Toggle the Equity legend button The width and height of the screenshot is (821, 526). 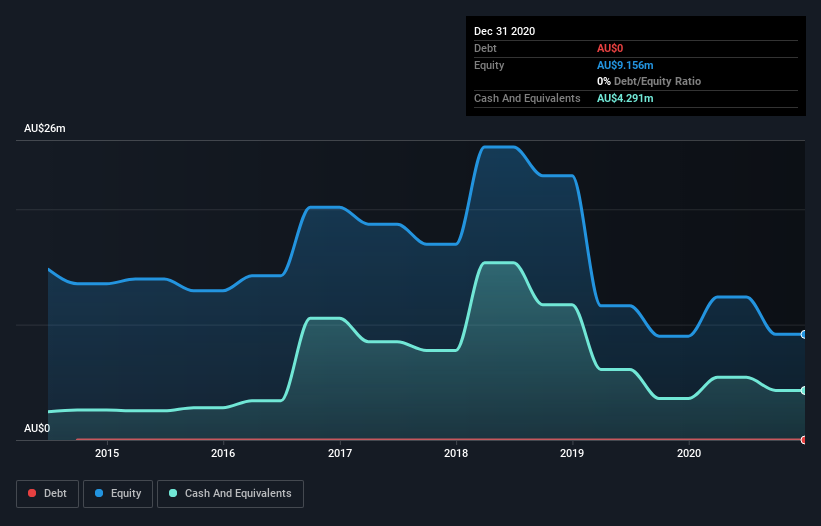(118, 494)
